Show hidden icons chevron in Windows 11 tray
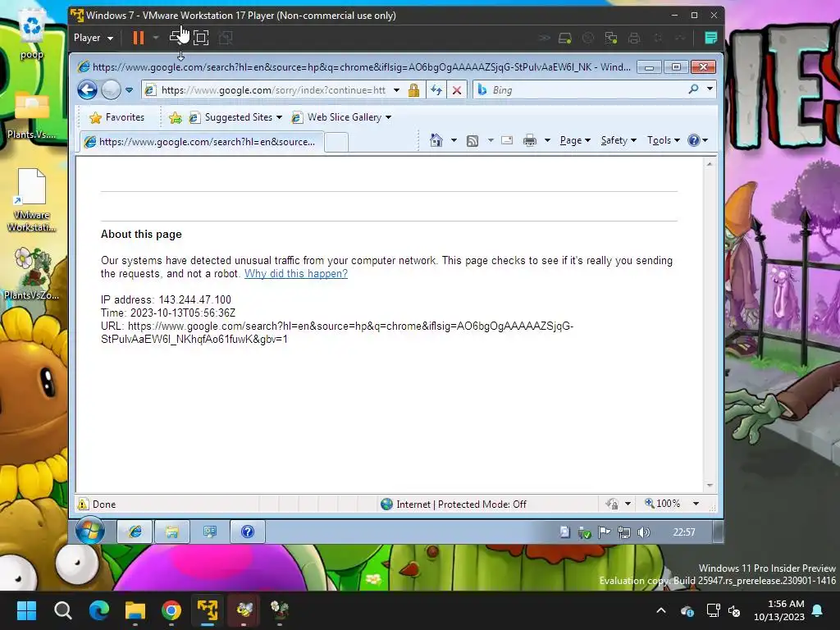The image size is (840, 630). click(x=661, y=610)
